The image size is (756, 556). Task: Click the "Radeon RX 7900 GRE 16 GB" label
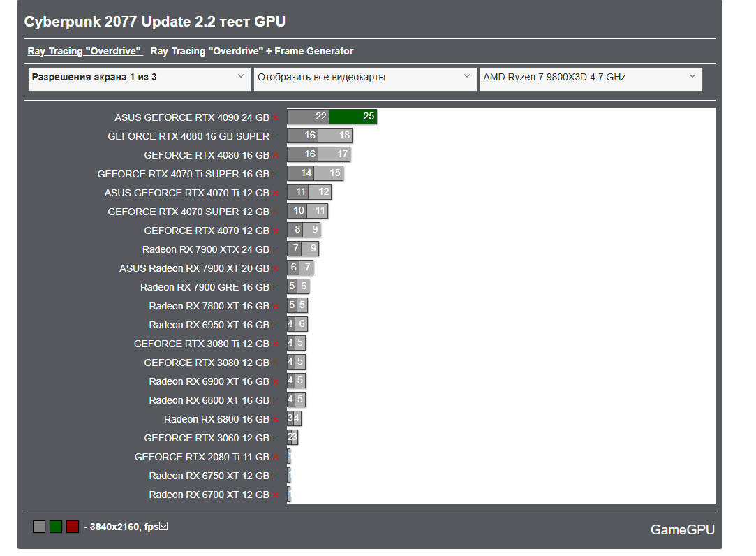pos(205,287)
